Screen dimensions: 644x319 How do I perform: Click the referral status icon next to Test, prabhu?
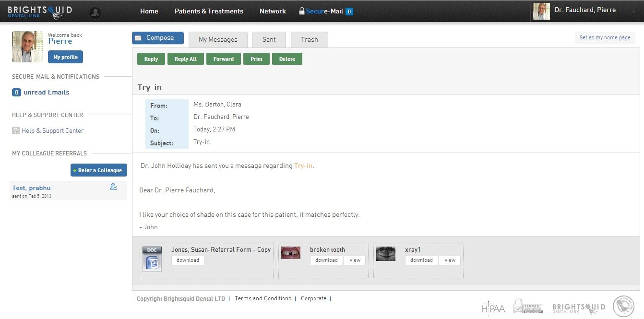pos(114,187)
